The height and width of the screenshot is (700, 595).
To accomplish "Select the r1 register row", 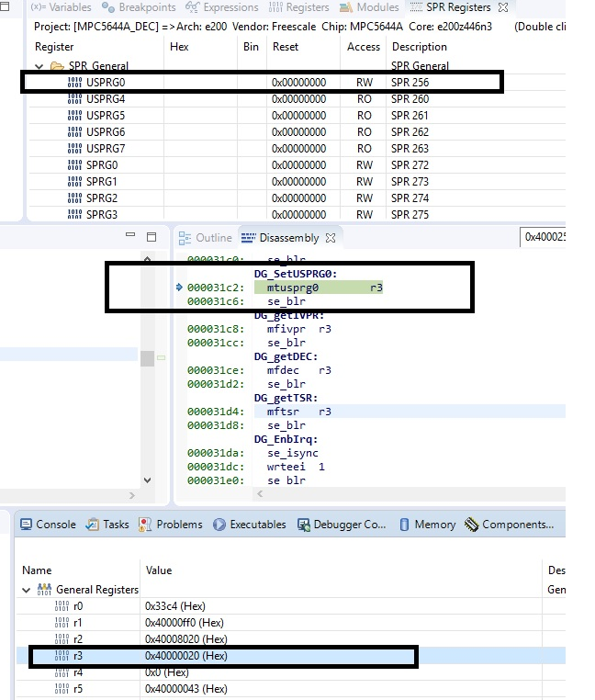I will [291, 622].
